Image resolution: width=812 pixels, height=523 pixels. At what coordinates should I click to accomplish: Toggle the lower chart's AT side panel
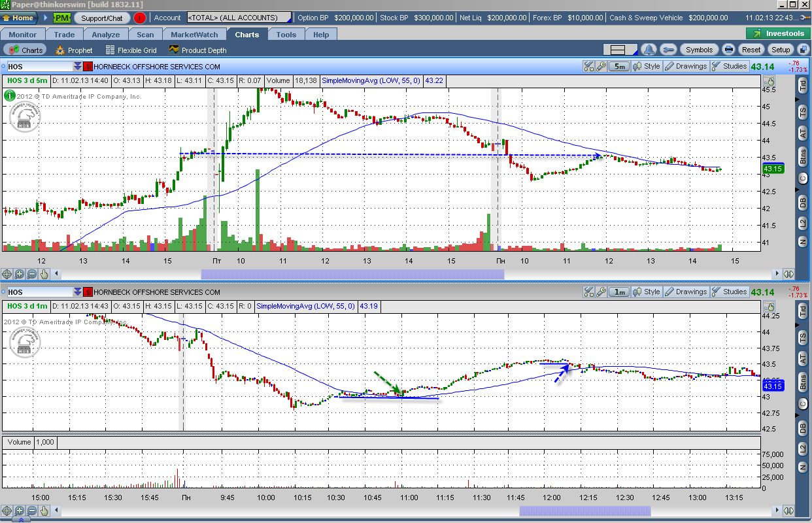803,358
